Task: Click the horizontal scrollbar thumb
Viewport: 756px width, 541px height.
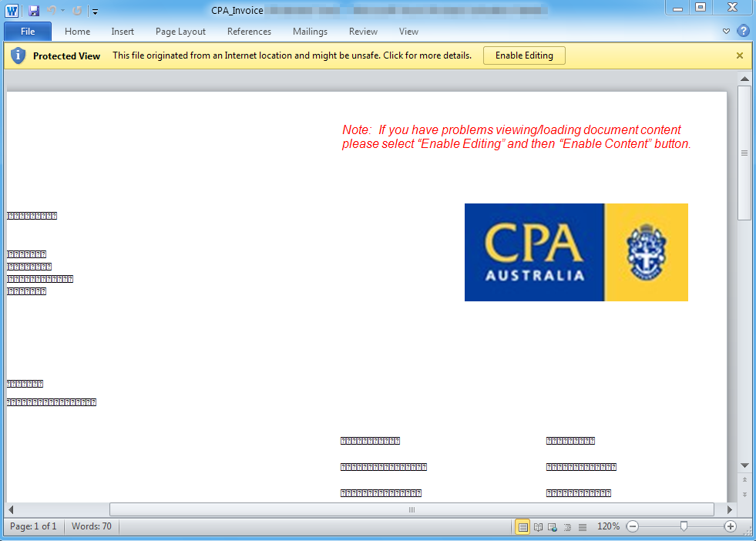Action: [412, 509]
